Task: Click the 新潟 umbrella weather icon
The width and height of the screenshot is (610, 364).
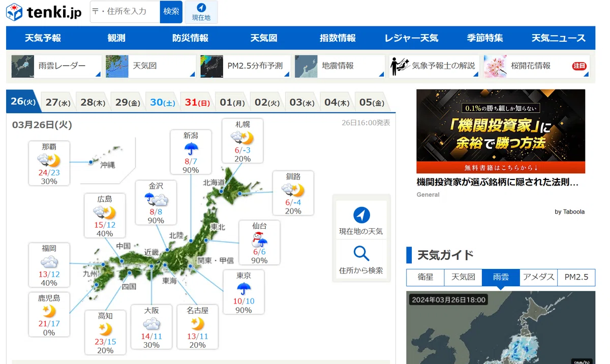Action: pos(191,149)
